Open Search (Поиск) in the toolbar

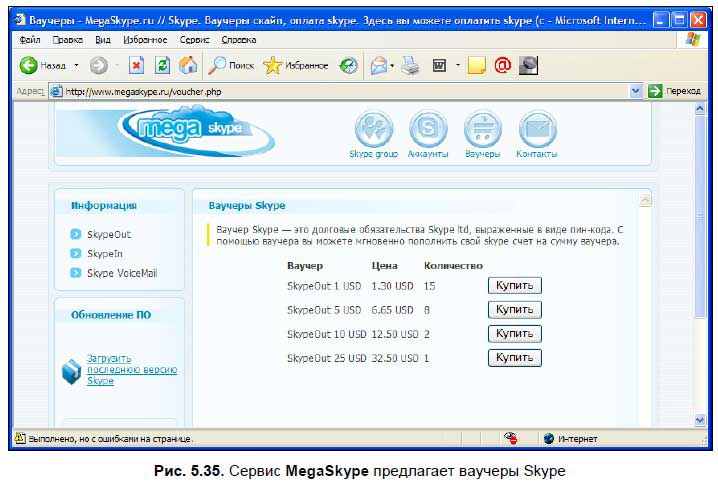[x=231, y=66]
